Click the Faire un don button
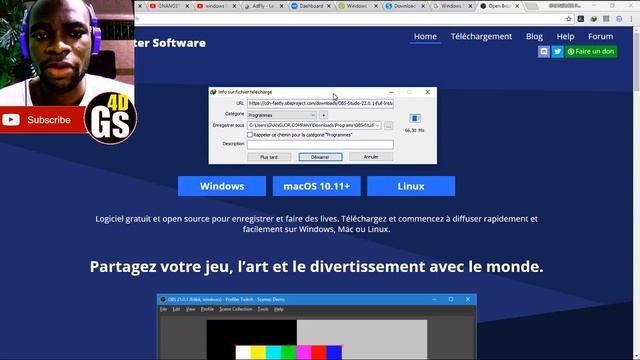 [x=591, y=51]
